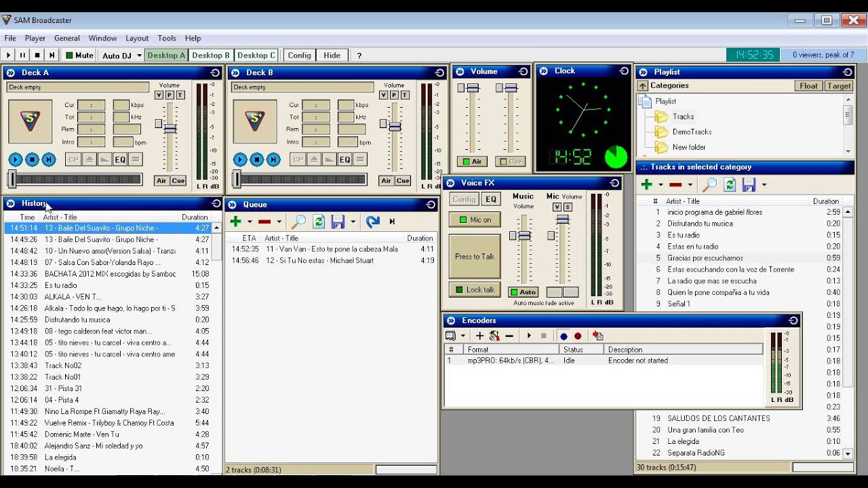
Task: Open the General menu
Action: pos(67,39)
